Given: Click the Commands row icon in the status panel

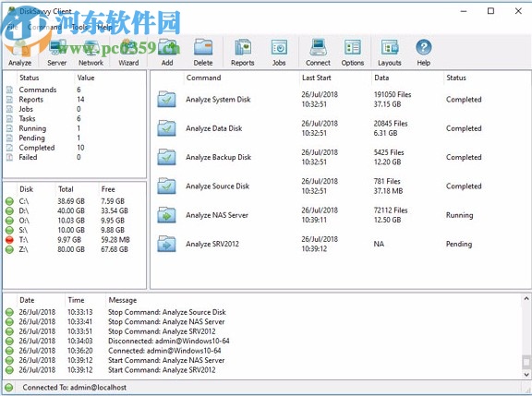Looking at the screenshot, I should click(x=9, y=90).
